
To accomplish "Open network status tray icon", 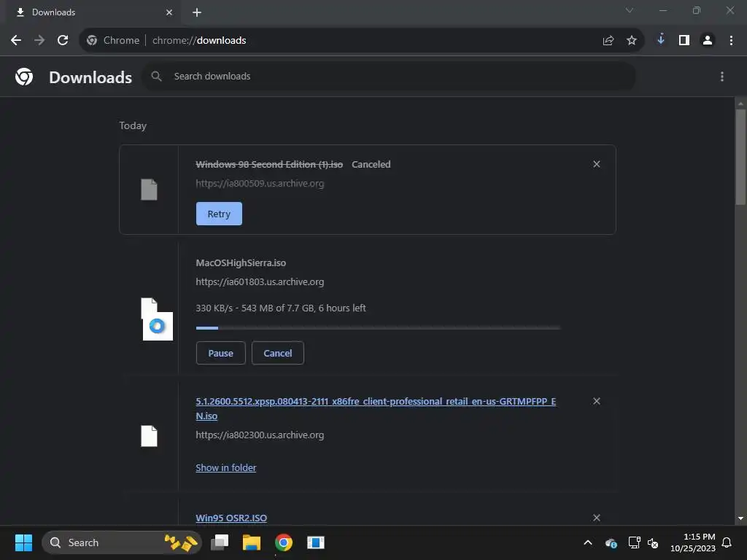I will click(x=634, y=542).
